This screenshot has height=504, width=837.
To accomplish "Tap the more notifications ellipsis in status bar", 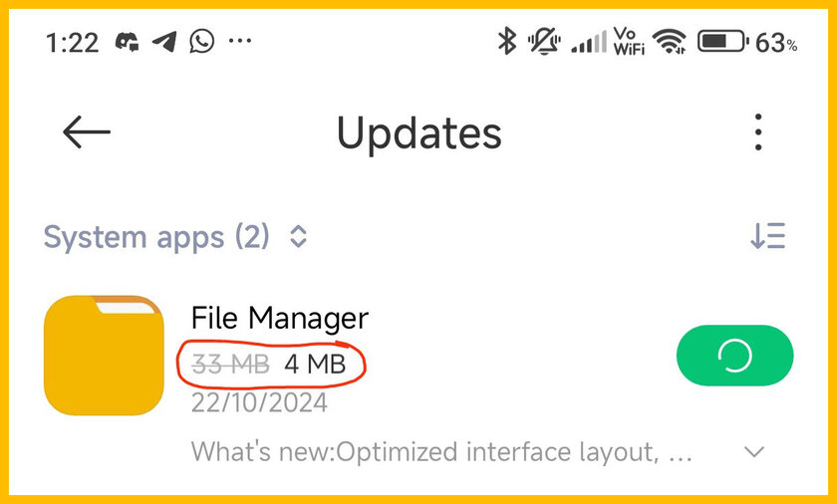I will click(x=240, y=41).
